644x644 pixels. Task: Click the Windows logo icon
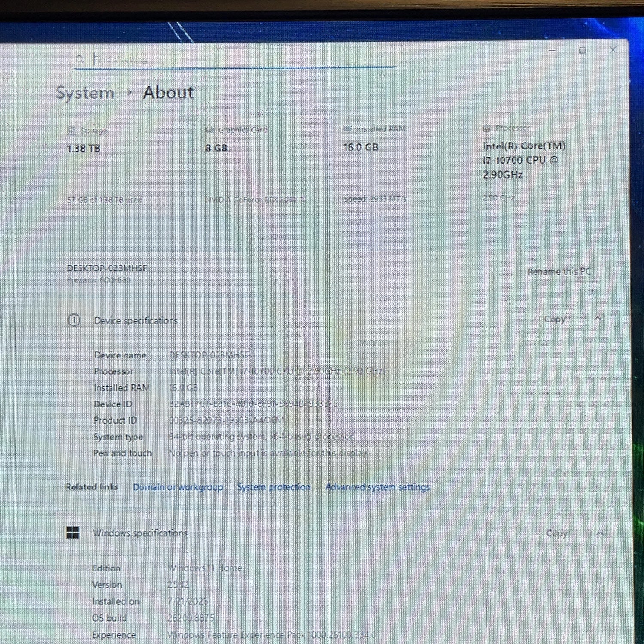[73, 533]
